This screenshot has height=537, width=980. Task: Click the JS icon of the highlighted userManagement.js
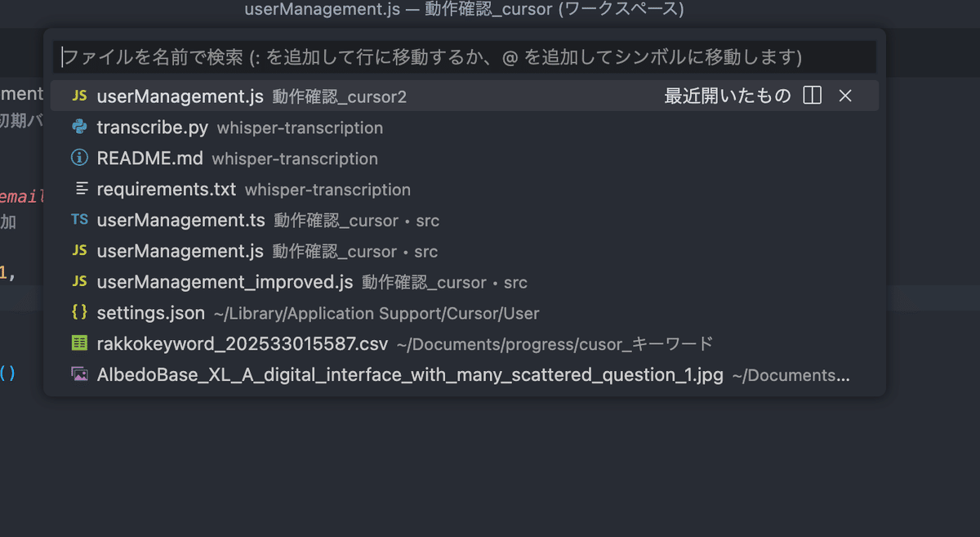[x=78, y=96]
